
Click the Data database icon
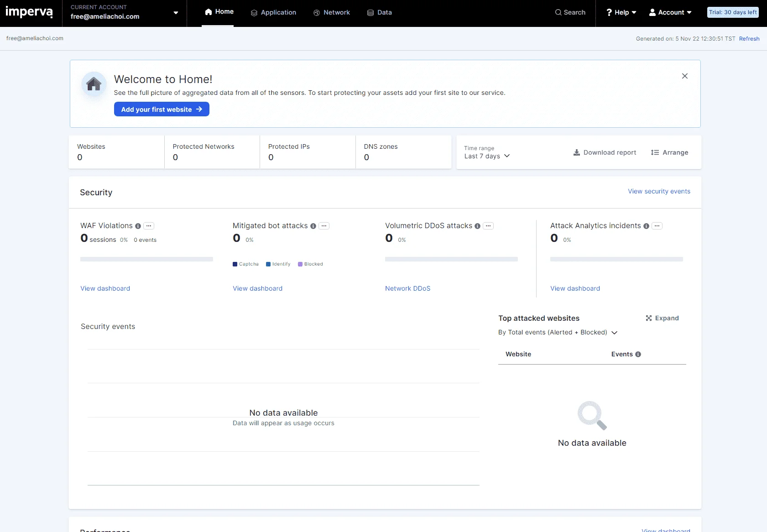pyautogui.click(x=370, y=13)
